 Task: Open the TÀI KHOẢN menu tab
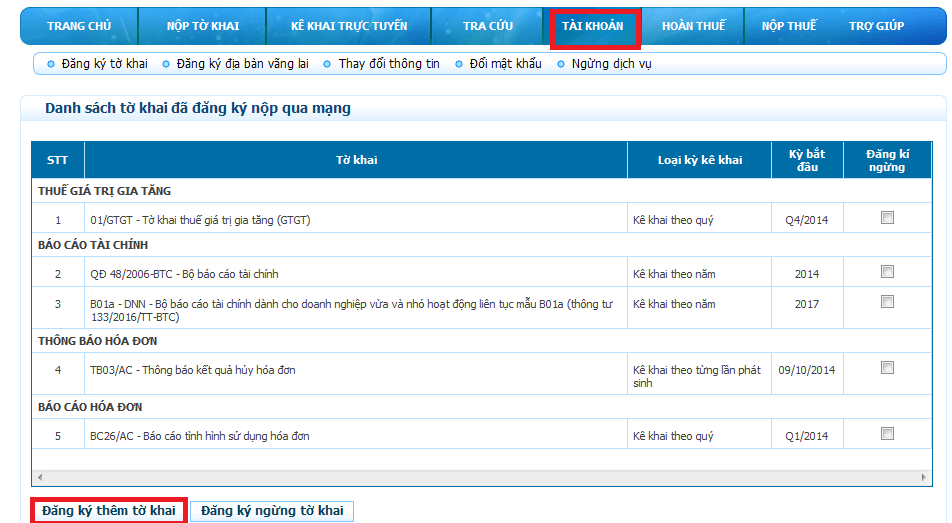click(x=593, y=26)
